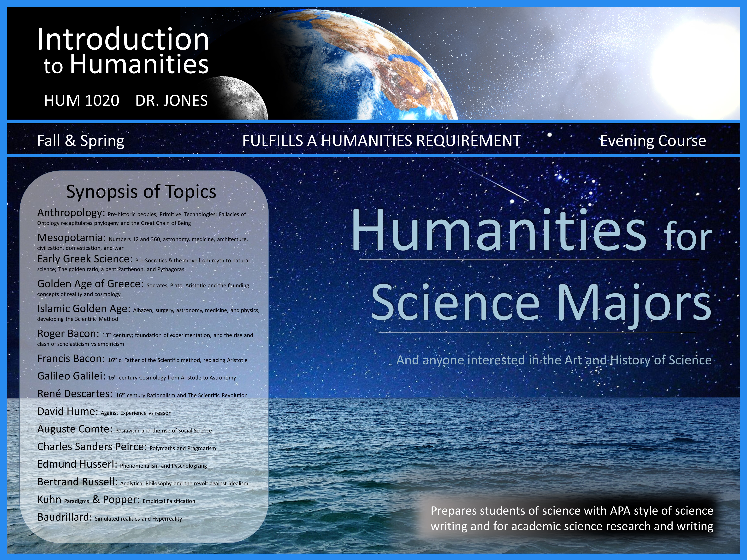Click the "David Hume" topic entry
747x560 pixels.
(x=68, y=411)
